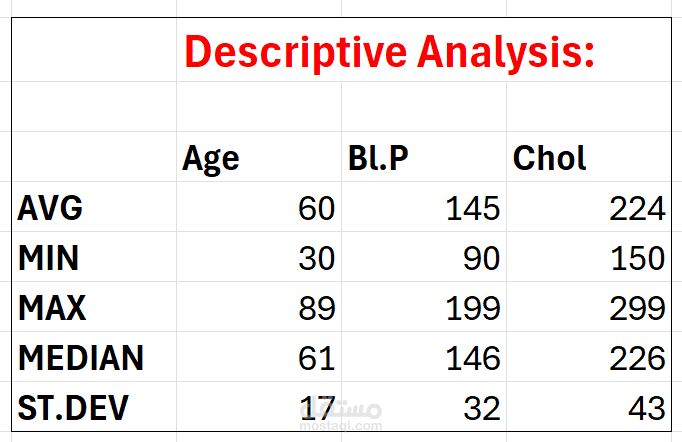Click the minimum blood pressure value 90
This screenshot has height=442, width=682.
480,259
